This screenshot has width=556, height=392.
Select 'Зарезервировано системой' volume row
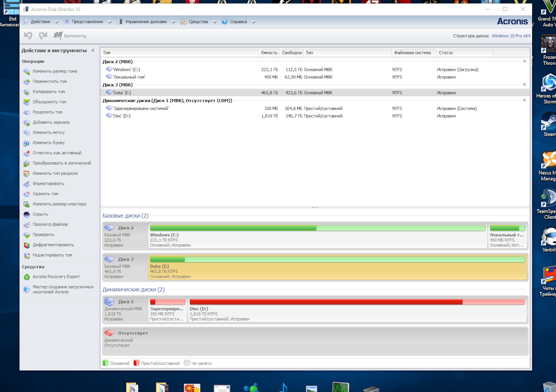point(315,108)
